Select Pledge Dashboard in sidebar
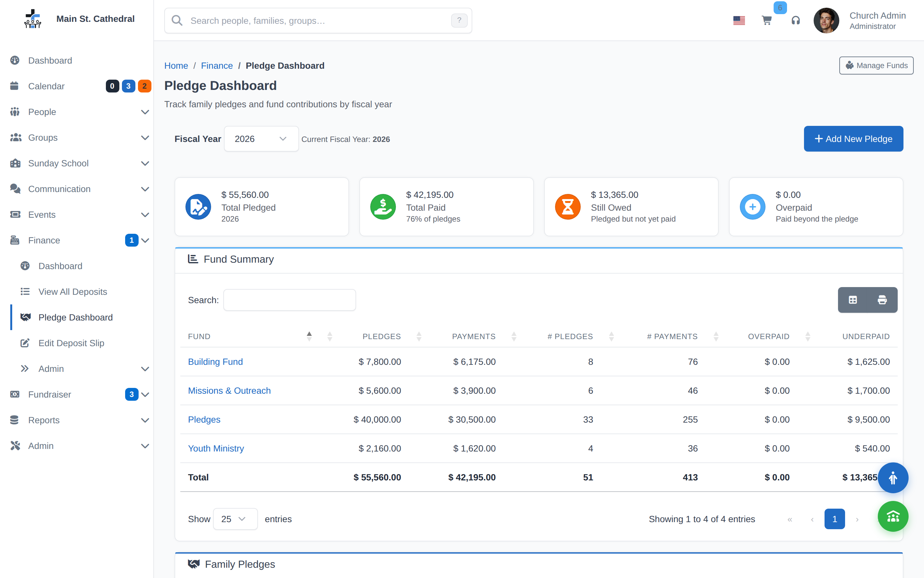Screen dimensions: 924x578 [76, 317]
